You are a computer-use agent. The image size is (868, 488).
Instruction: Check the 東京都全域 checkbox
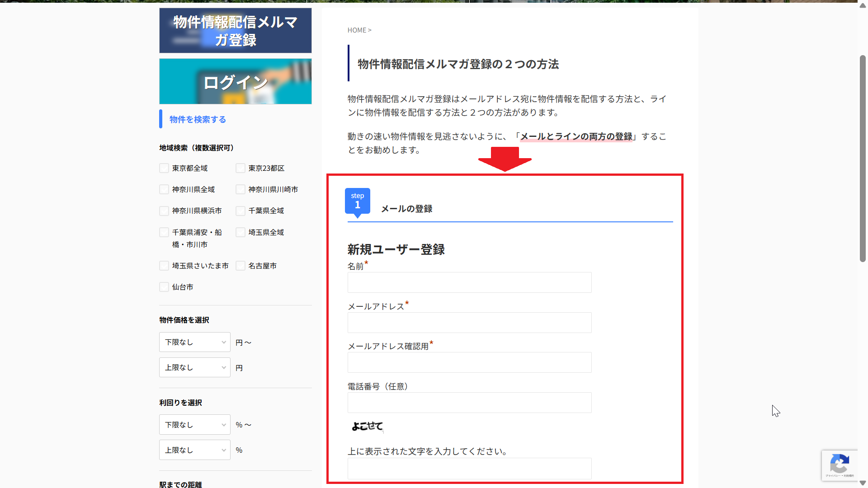pyautogui.click(x=164, y=168)
